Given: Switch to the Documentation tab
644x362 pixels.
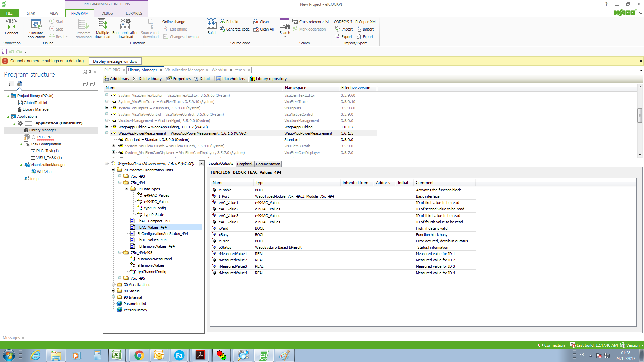Looking at the screenshot, I should (268, 164).
